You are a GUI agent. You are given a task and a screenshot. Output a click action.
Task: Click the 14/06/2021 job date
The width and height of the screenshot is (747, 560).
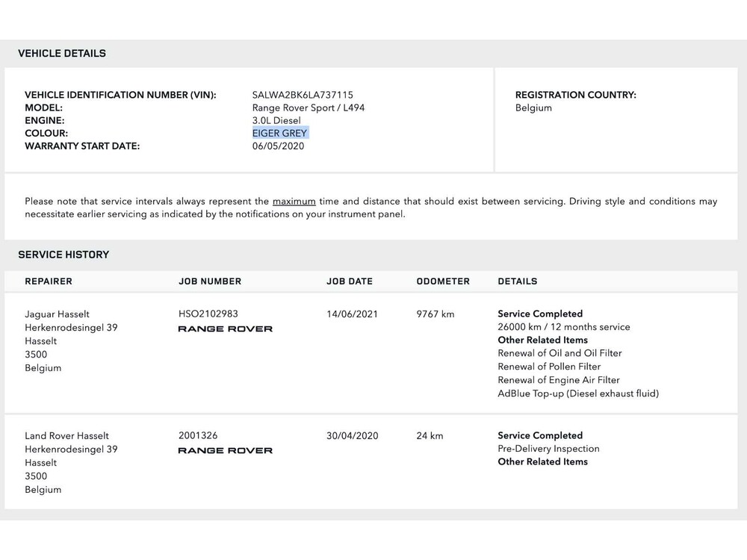[352, 314]
